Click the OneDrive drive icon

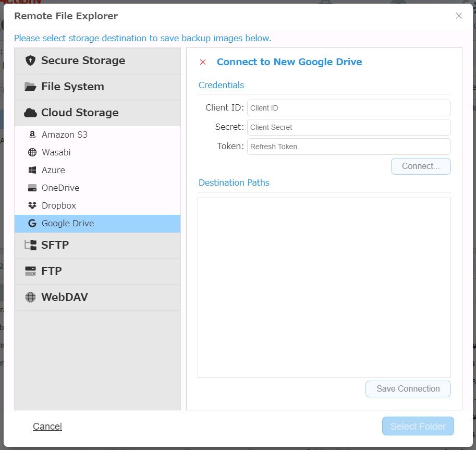pyautogui.click(x=32, y=188)
